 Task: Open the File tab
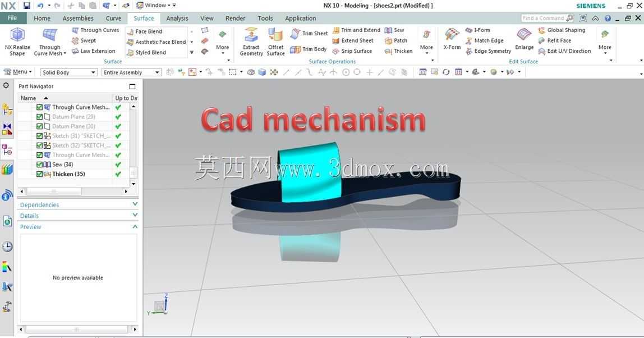coord(13,18)
